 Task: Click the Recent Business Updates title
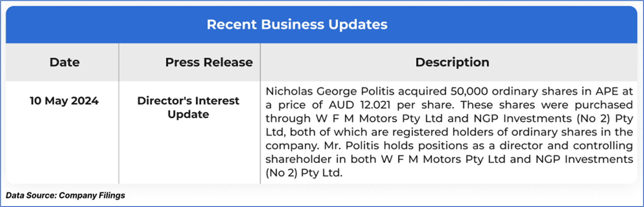pos(297,24)
